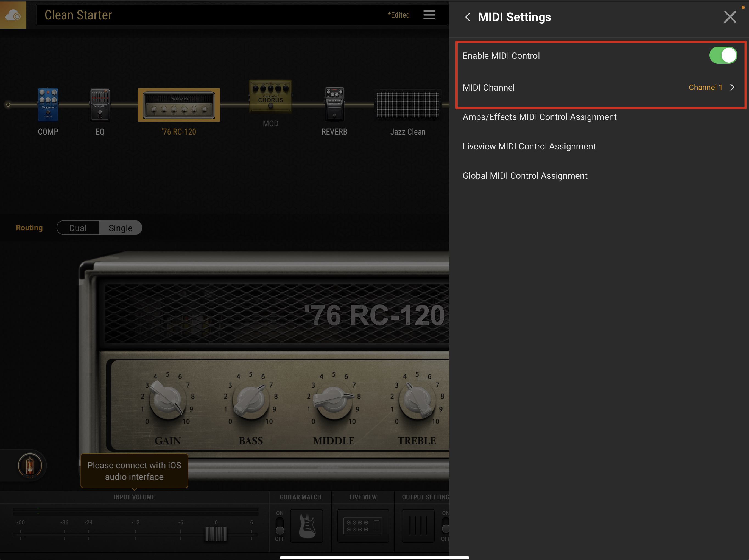Select the '76 RC-120 amp head
This screenshot has height=560, width=749.
179,105
